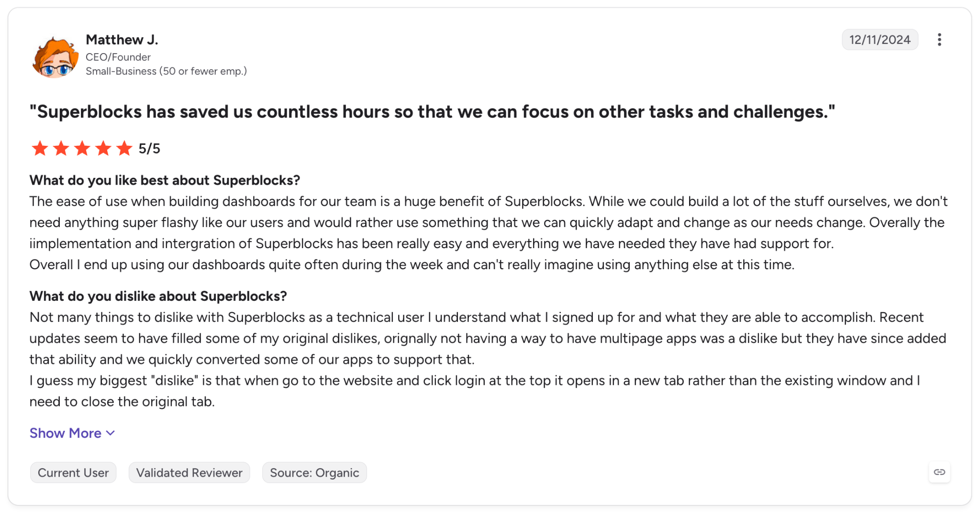
Task: Click the third rating star
Action: 82,148
